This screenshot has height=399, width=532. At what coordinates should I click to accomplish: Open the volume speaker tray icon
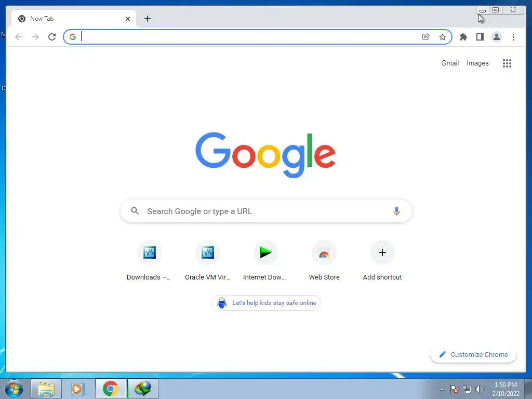480,389
